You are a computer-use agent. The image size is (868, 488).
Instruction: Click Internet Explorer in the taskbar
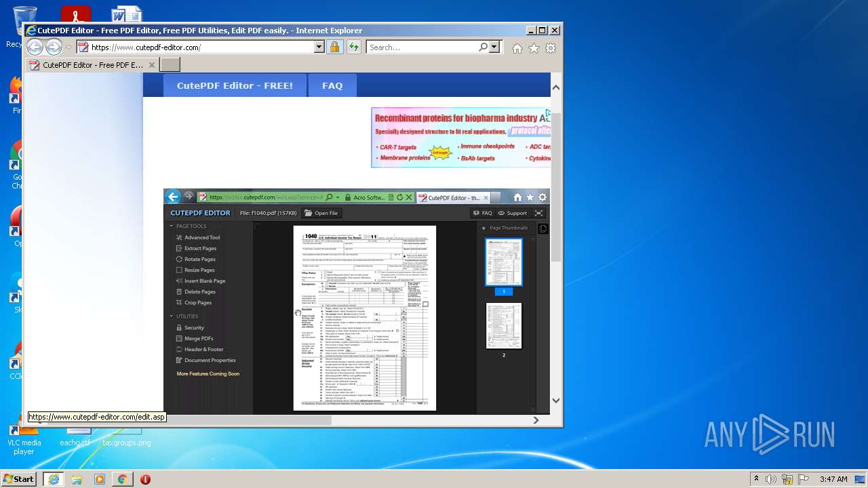[53, 479]
